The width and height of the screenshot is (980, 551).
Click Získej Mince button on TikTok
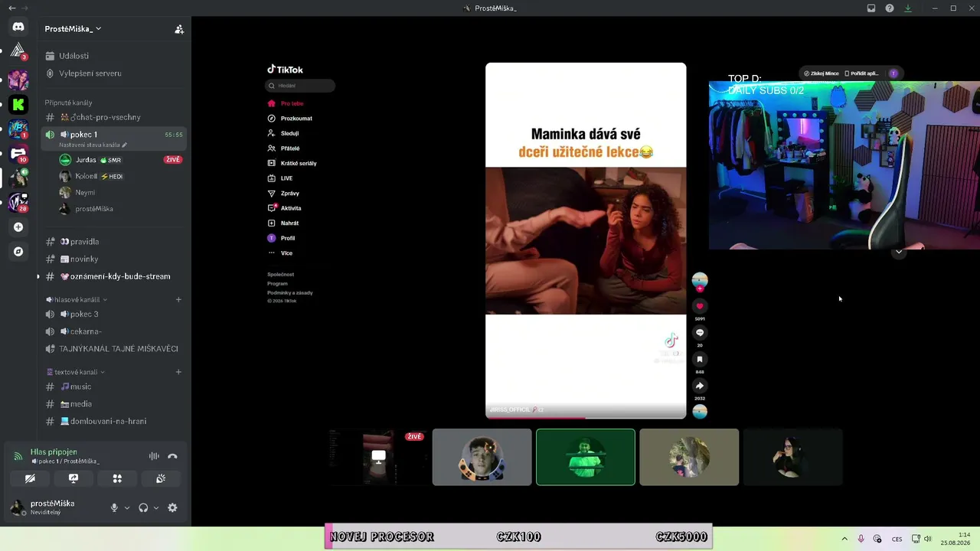[x=822, y=73]
